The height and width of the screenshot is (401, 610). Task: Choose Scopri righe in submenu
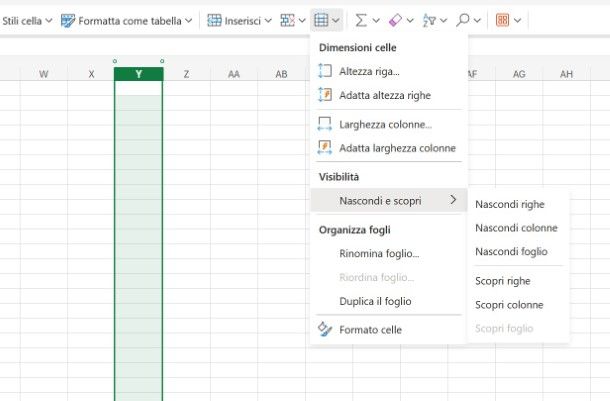[502, 281]
